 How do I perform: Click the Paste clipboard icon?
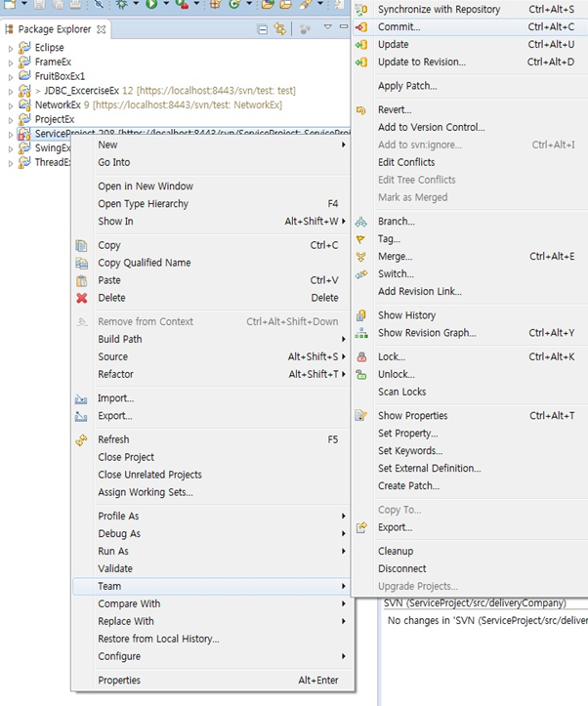coord(81,280)
